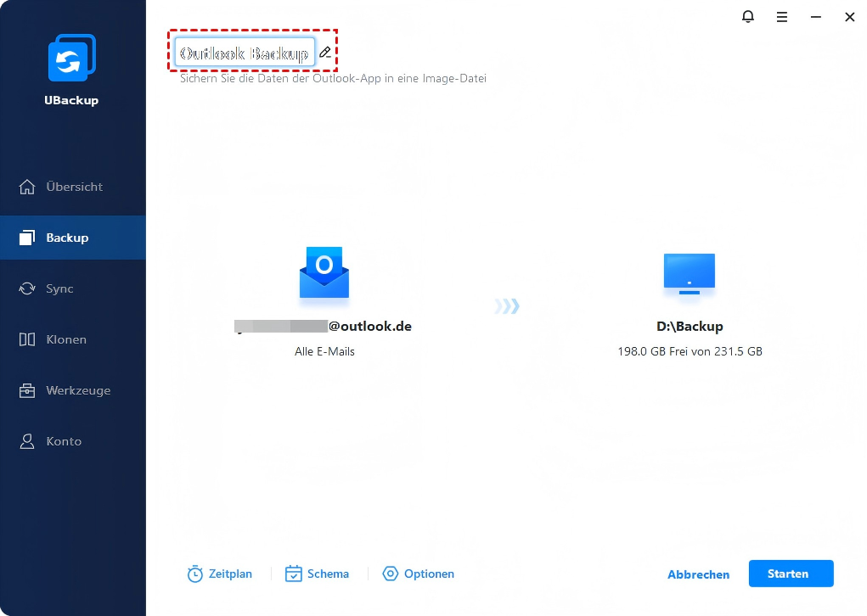Click the Abbrechen link
Viewport: 867px width, 616px height.
click(698, 574)
